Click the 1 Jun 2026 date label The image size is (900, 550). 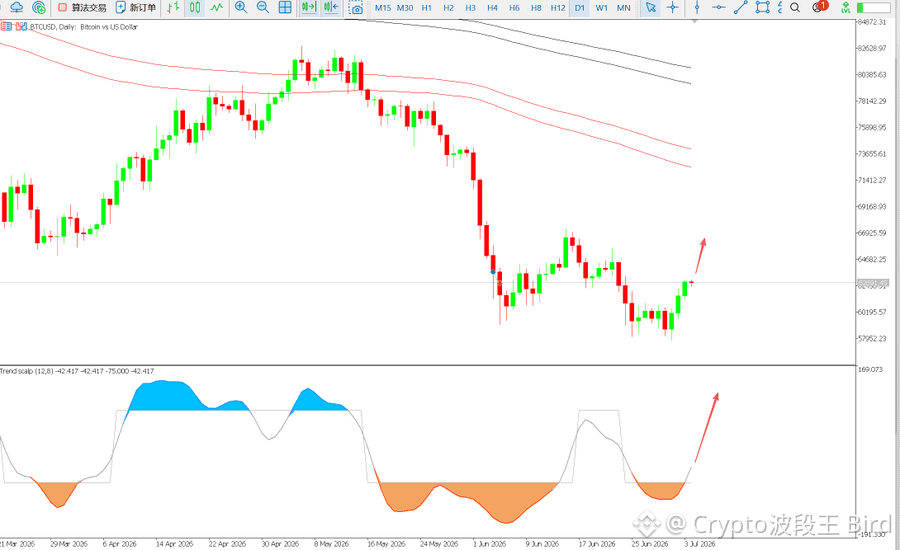pyautogui.click(x=489, y=544)
